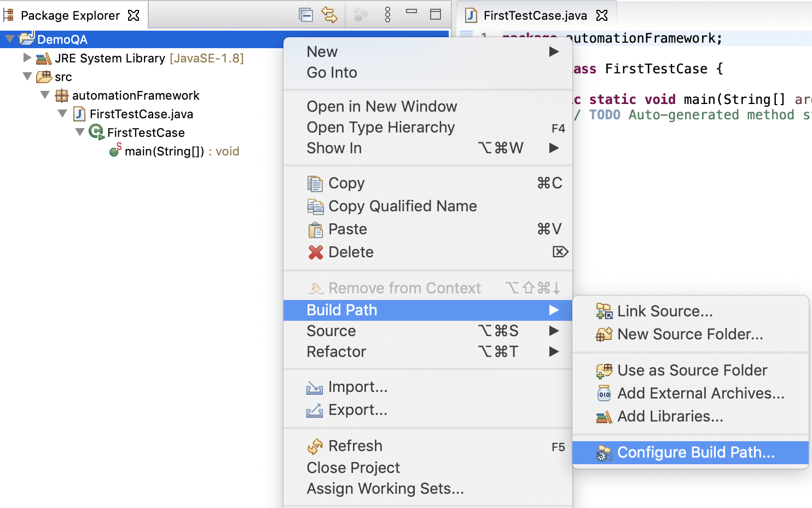
Task: Click the Collapse All toolbar icon
Action: pos(306,15)
